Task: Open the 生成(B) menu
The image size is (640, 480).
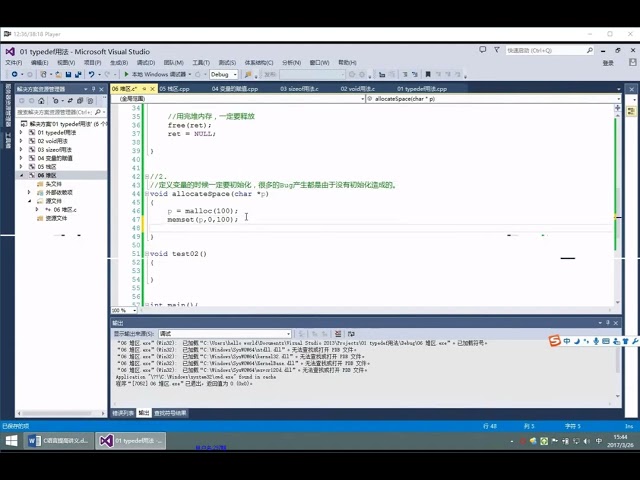Action: [119, 62]
